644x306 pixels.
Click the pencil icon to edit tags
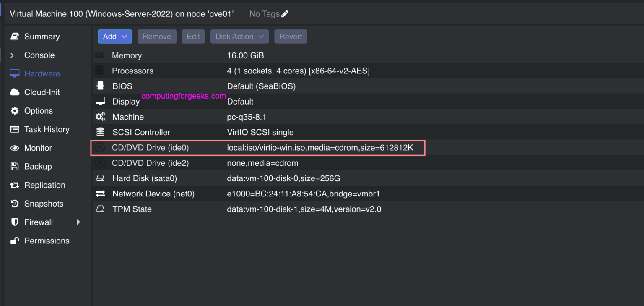click(285, 14)
